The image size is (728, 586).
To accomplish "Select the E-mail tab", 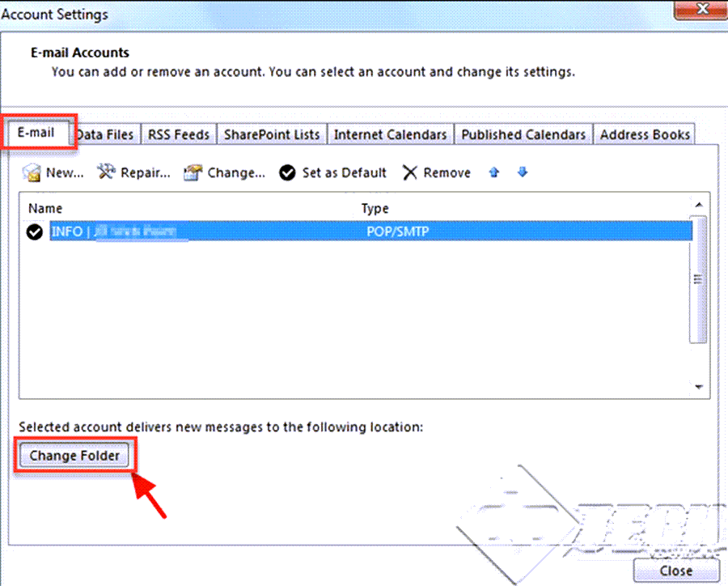I will [x=36, y=133].
